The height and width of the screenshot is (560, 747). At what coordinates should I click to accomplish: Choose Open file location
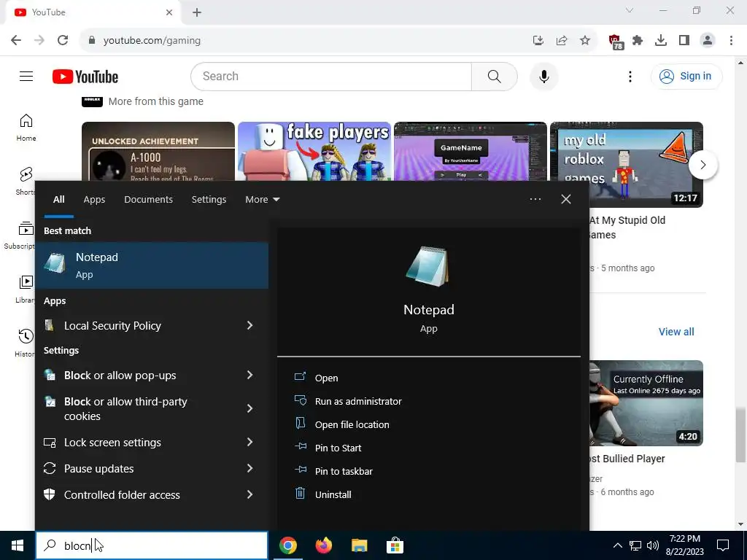coord(352,424)
